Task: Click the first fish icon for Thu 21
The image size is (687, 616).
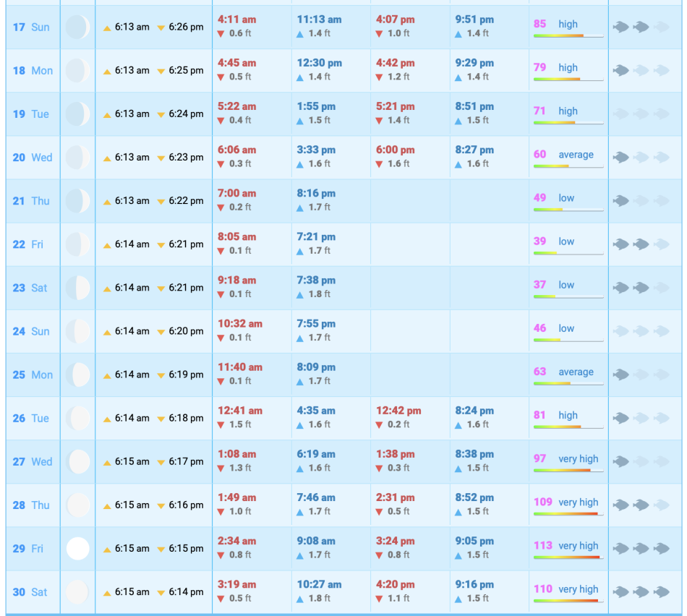Action: [620, 201]
